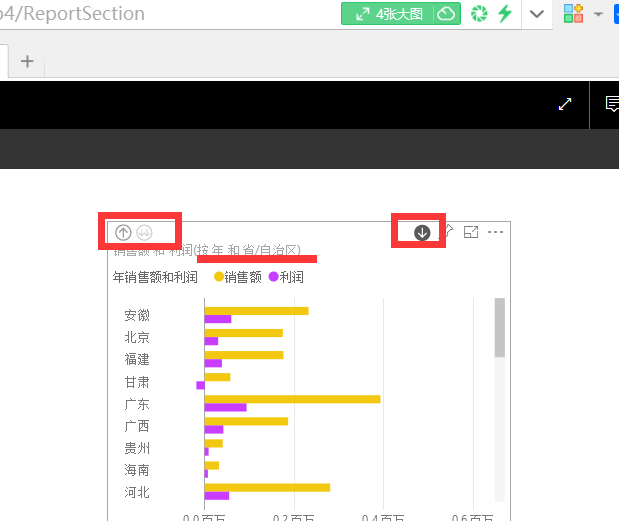Select the 海南 axis label
The image size is (619, 521).
tap(137, 470)
